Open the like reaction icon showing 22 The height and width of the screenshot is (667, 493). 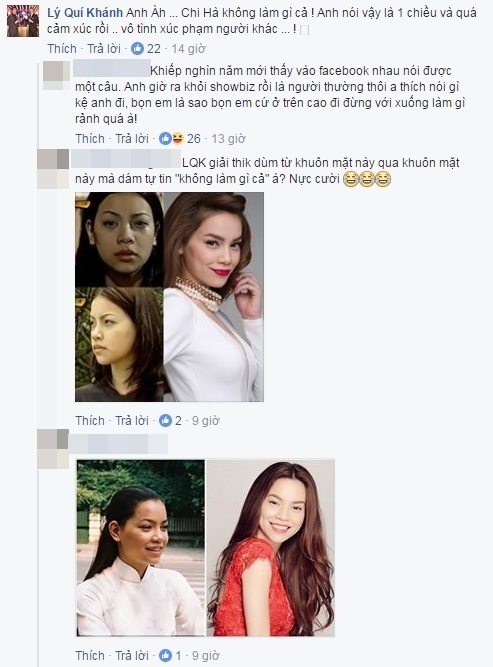pyautogui.click(x=137, y=48)
